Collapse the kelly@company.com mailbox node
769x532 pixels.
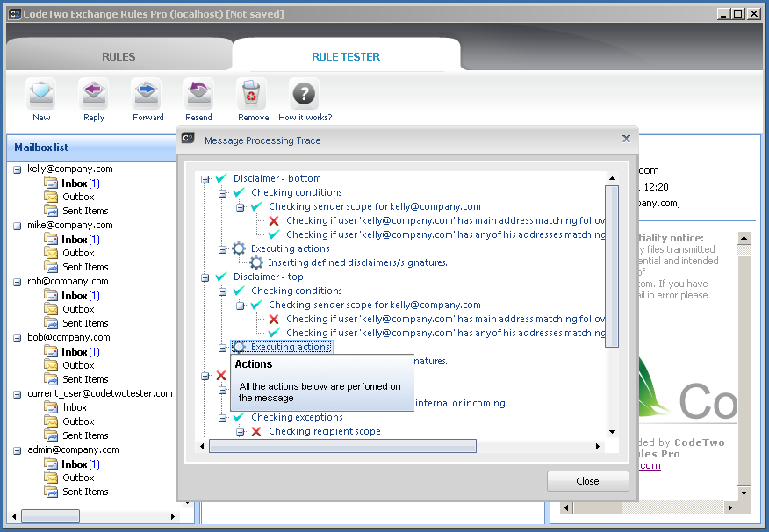[x=18, y=169]
